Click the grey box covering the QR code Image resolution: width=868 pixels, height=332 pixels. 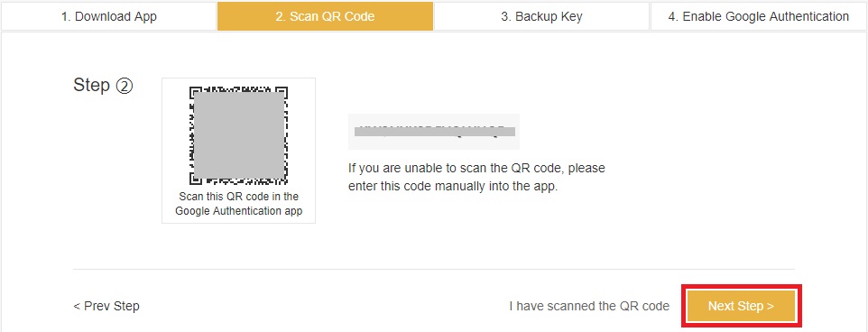coord(239,135)
